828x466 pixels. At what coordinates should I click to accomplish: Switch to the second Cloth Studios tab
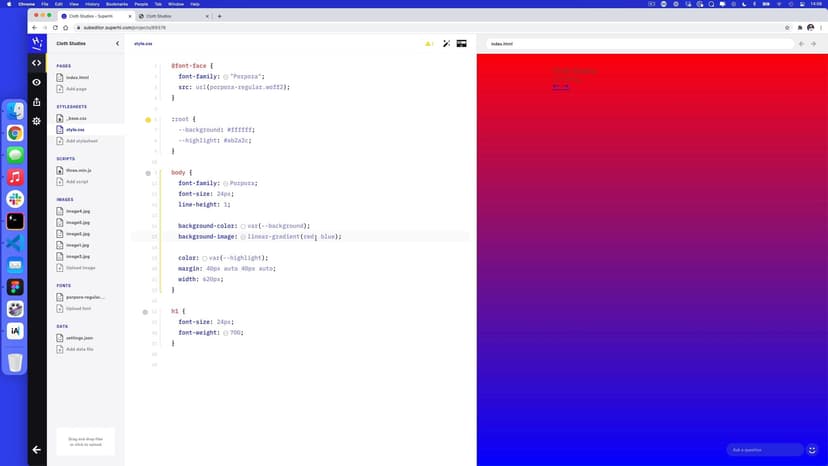point(170,16)
